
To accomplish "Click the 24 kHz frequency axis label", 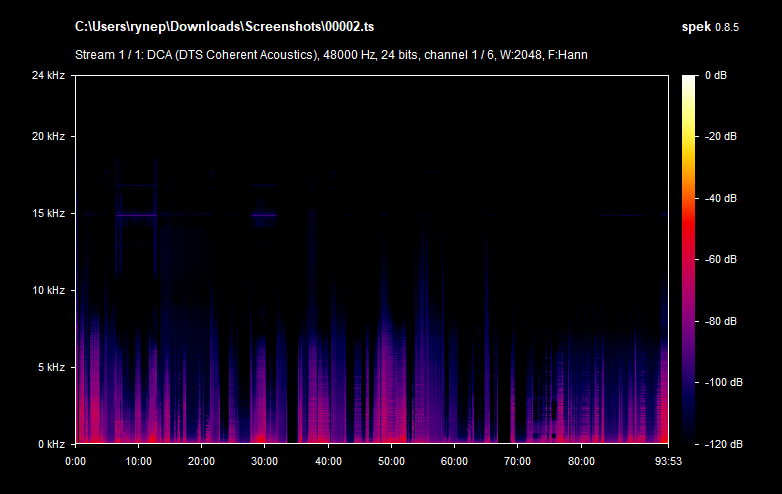I will pos(48,75).
